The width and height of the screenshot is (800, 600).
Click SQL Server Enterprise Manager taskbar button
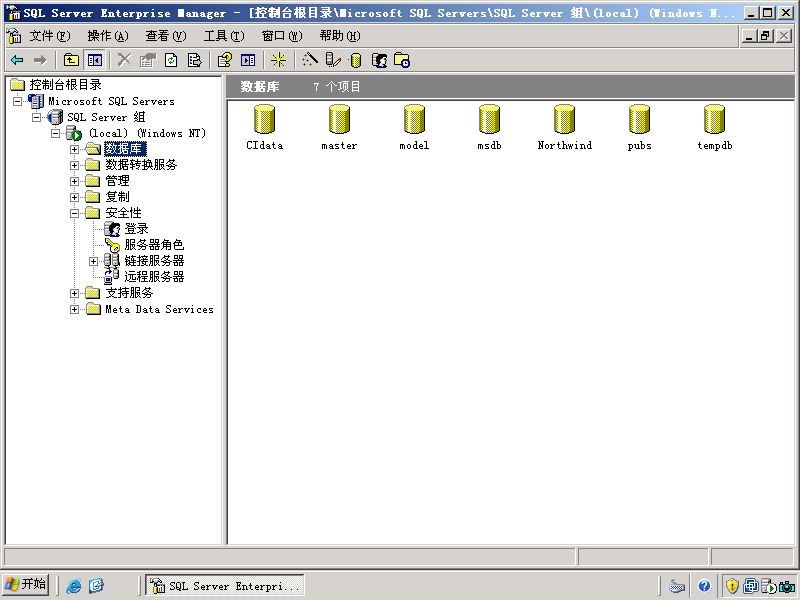pyautogui.click(x=225, y=585)
